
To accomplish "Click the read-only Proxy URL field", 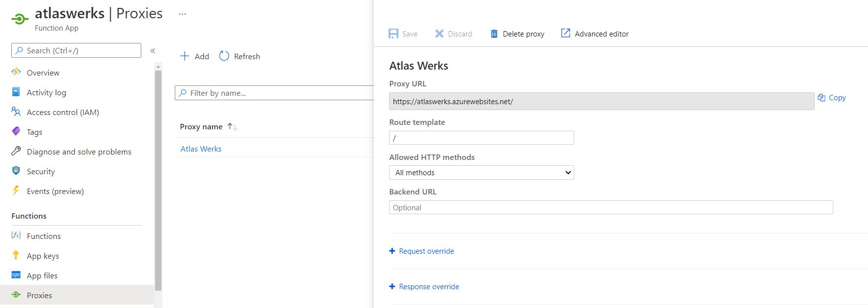I will [x=601, y=101].
